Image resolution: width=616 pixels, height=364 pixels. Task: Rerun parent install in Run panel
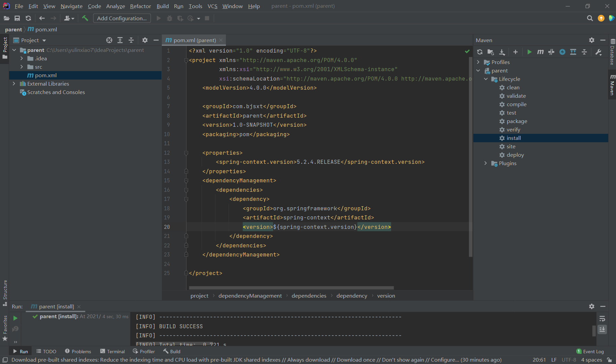tap(15, 318)
